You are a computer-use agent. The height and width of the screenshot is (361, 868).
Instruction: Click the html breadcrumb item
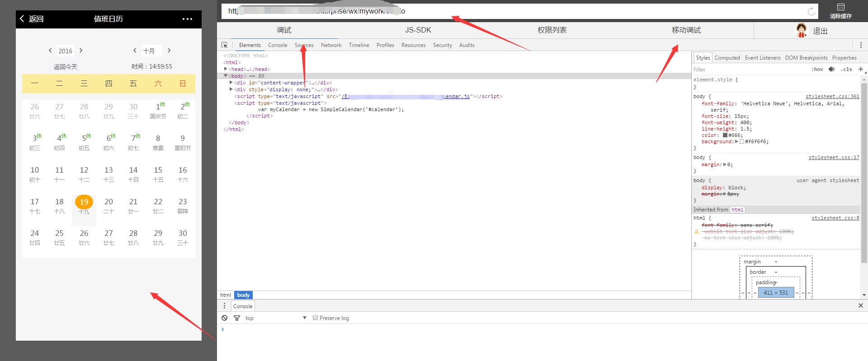click(x=226, y=295)
